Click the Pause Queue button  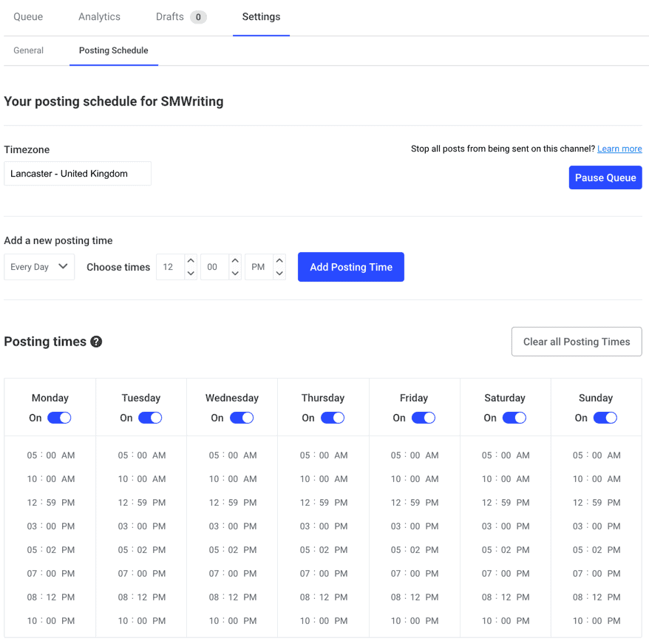(x=605, y=177)
